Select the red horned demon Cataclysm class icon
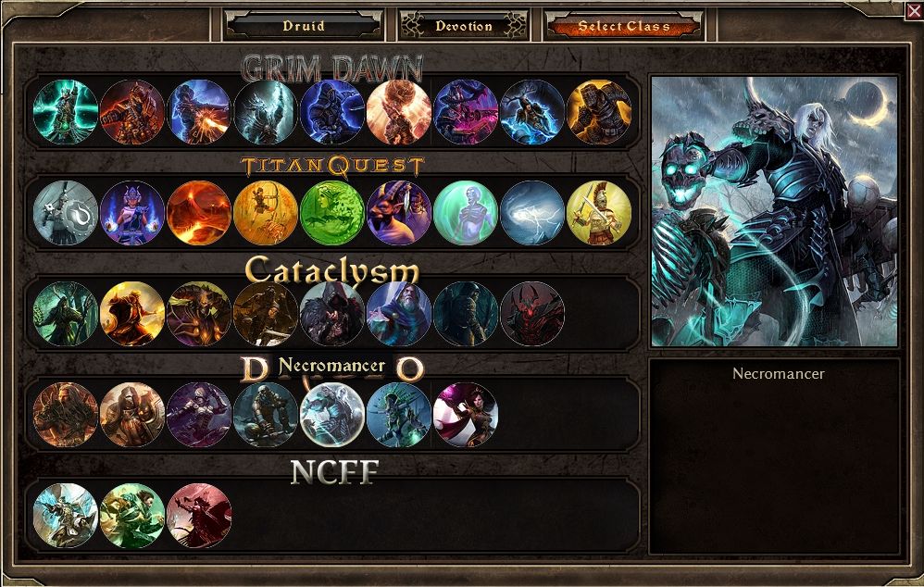Viewport: 924px width, 587px height. (532, 314)
